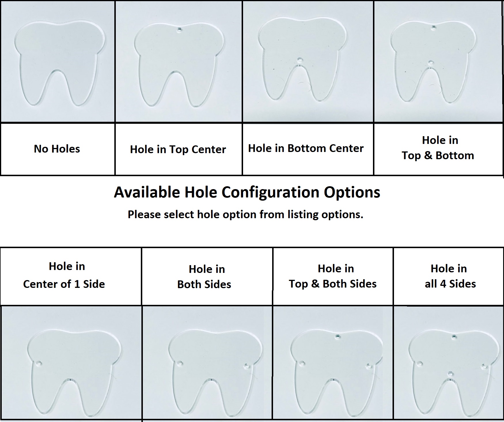Click the Please select hole option text
The width and height of the screenshot is (504, 422).
pos(245,214)
